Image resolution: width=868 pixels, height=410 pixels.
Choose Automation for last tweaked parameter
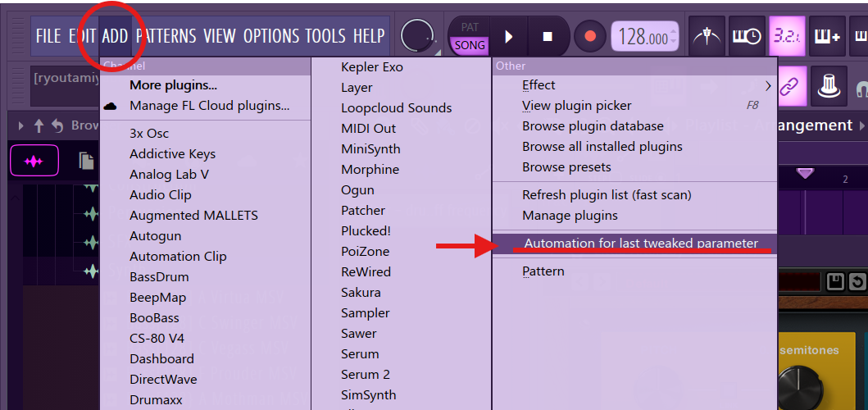(641, 244)
